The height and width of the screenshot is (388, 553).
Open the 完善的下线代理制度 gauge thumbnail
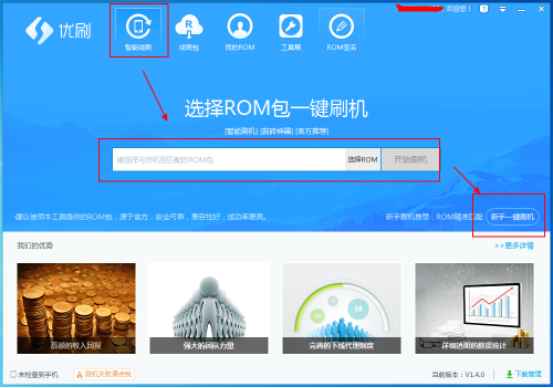341,308
